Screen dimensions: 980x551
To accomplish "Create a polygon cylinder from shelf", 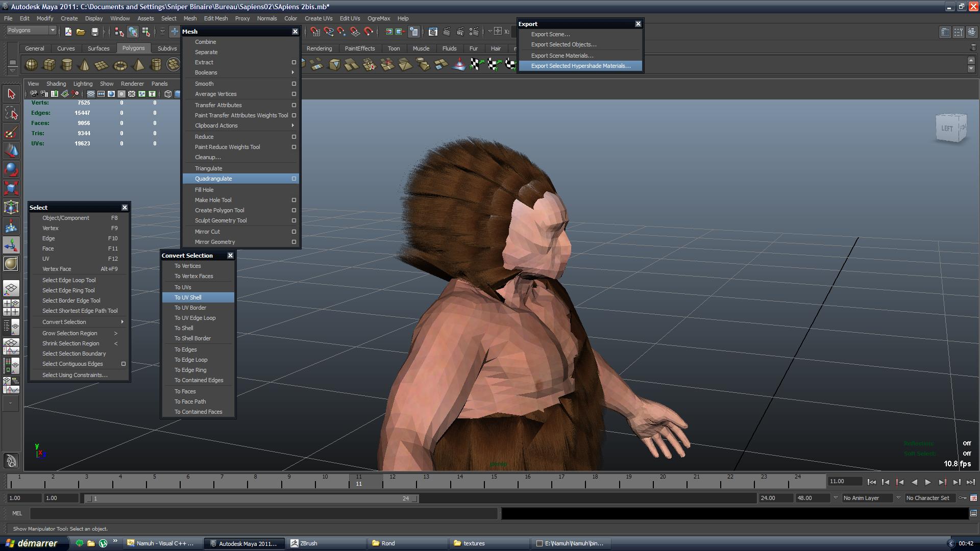I will [67, 65].
